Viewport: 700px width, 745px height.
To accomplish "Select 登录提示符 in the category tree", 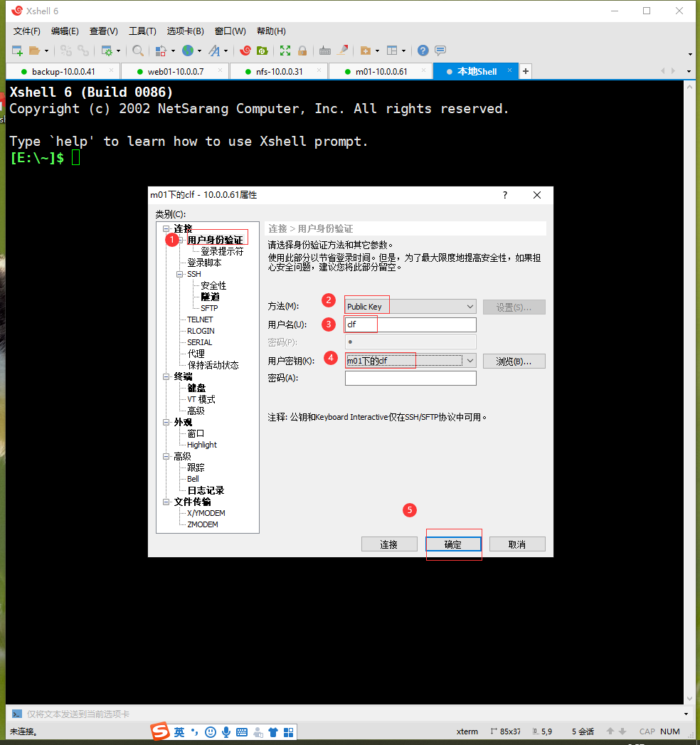I will (x=222, y=251).
